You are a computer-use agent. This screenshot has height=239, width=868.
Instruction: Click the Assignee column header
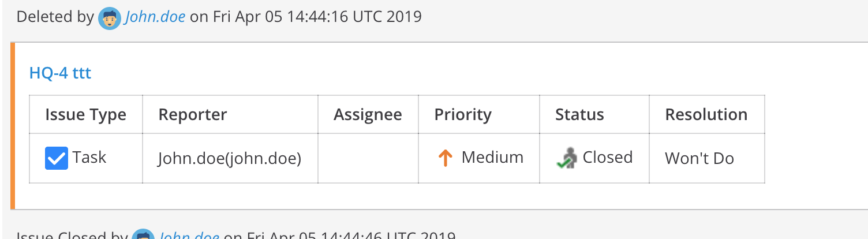point(368,115)
